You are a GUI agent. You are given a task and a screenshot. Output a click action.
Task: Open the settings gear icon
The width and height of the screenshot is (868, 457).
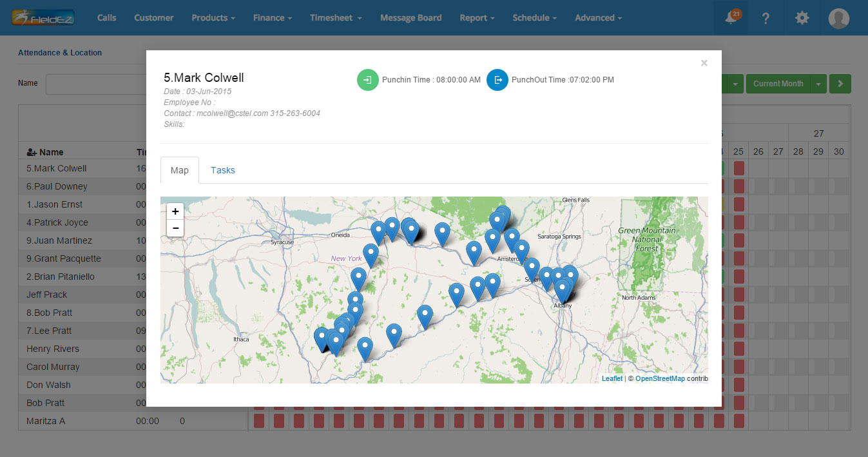pos(802,18)
